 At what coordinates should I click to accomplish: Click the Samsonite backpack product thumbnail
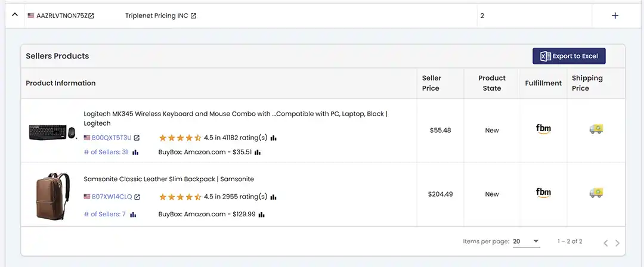(52, 196)
